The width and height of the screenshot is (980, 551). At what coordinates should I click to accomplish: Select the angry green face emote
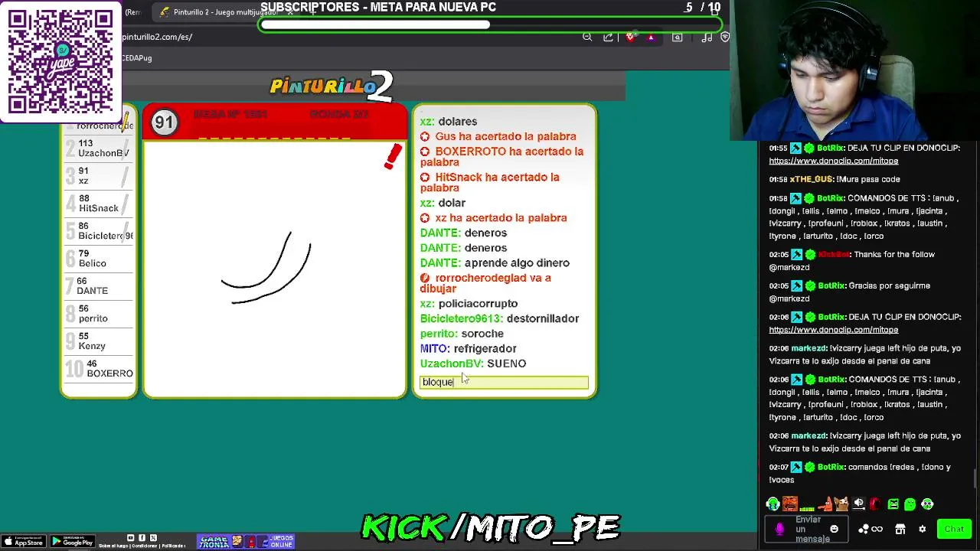893,504
